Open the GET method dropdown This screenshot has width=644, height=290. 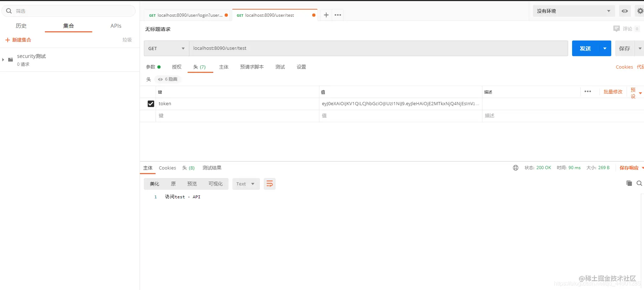[x=166, y=48]
